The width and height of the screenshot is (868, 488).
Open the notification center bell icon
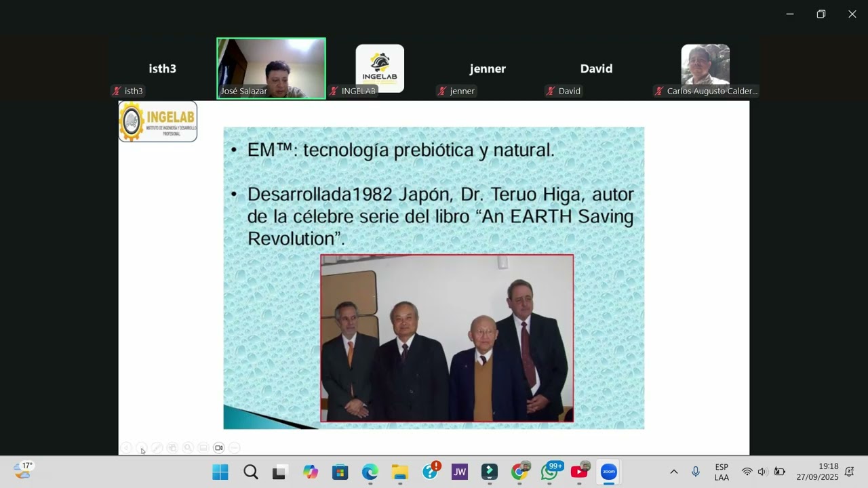click(849, 472)
